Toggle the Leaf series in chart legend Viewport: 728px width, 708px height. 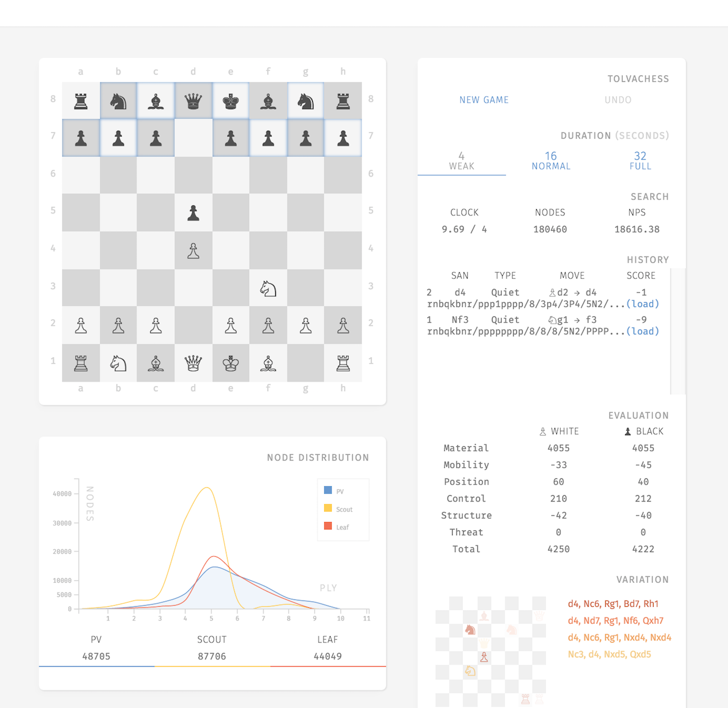click(337, 527)
